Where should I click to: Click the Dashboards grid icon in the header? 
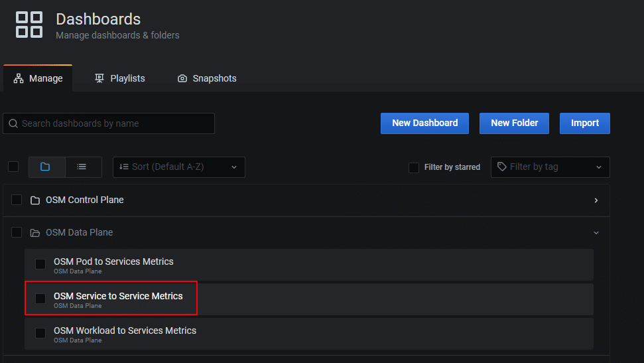(29, 25)
